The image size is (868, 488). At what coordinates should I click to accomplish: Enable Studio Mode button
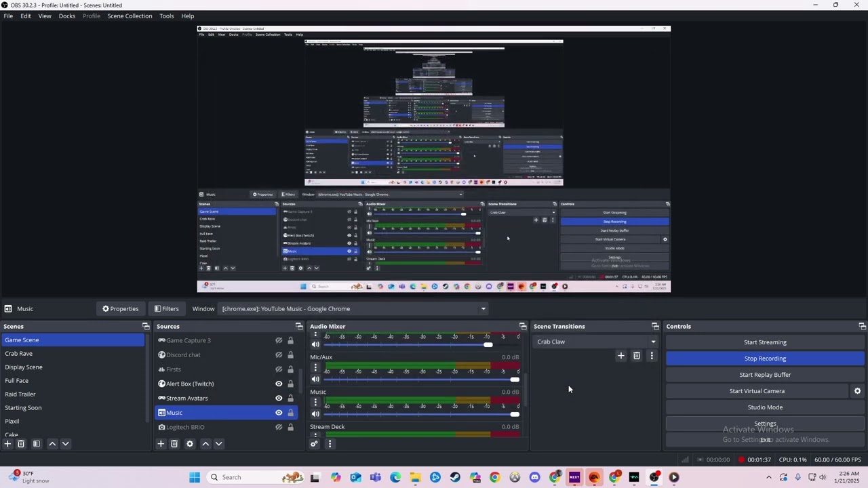(x=765, y=407)
